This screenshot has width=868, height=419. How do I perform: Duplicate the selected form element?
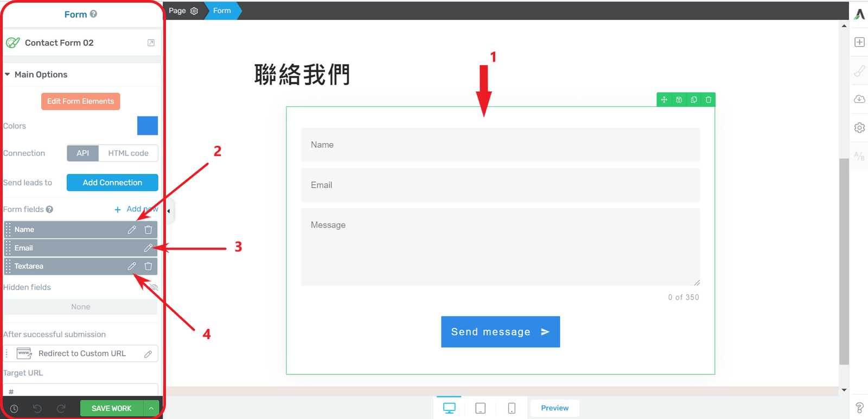point(693,100)
